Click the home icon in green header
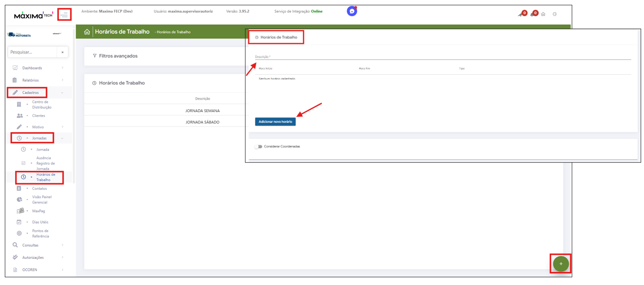Image resolution: width=644 pixels, height=285 pixels. pos(87,32)
